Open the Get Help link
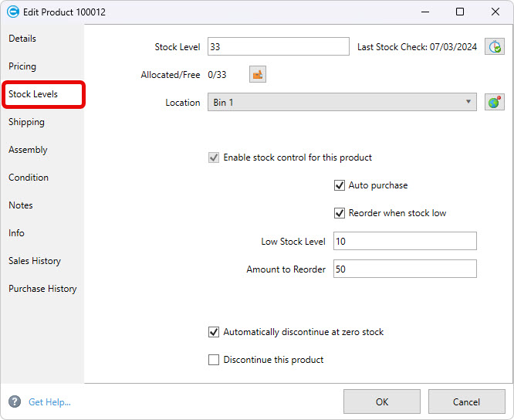Image resolution: width=514 pixels, height=420 pixels. (49, 402)
